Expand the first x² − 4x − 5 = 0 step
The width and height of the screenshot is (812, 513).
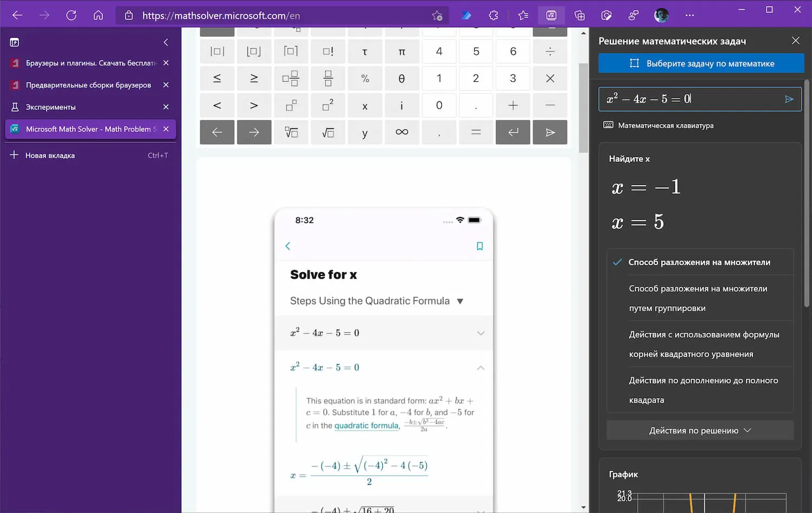point(384,333)
